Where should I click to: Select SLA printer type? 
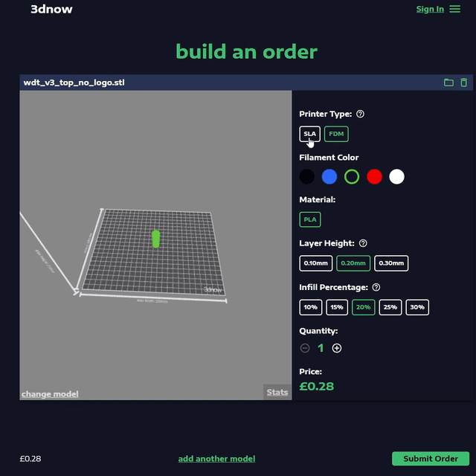[309, 134]
